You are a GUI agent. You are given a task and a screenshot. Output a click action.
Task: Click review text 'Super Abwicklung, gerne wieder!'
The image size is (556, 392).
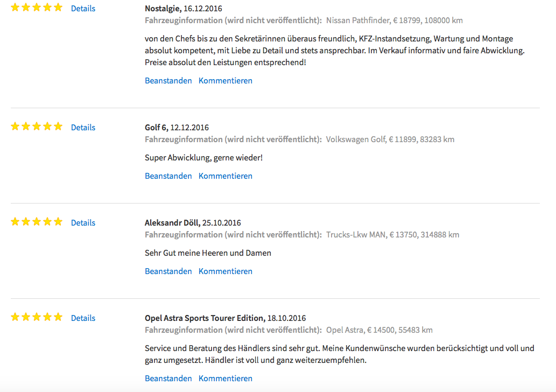tap(203, 158)
